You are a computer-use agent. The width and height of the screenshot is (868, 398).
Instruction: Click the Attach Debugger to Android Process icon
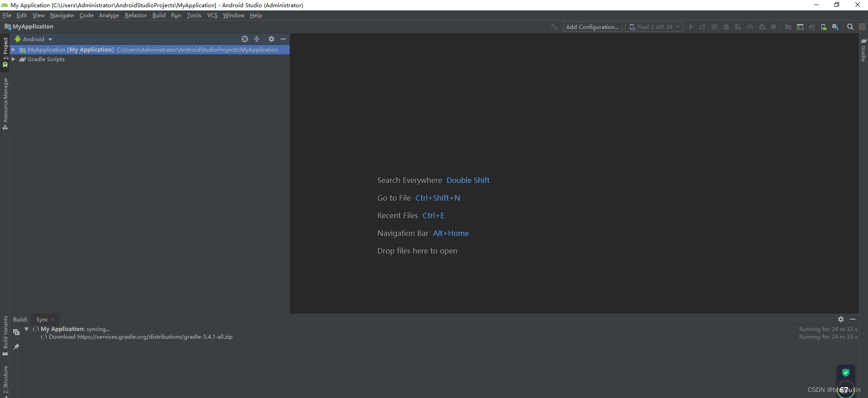[x=762, y=27]
